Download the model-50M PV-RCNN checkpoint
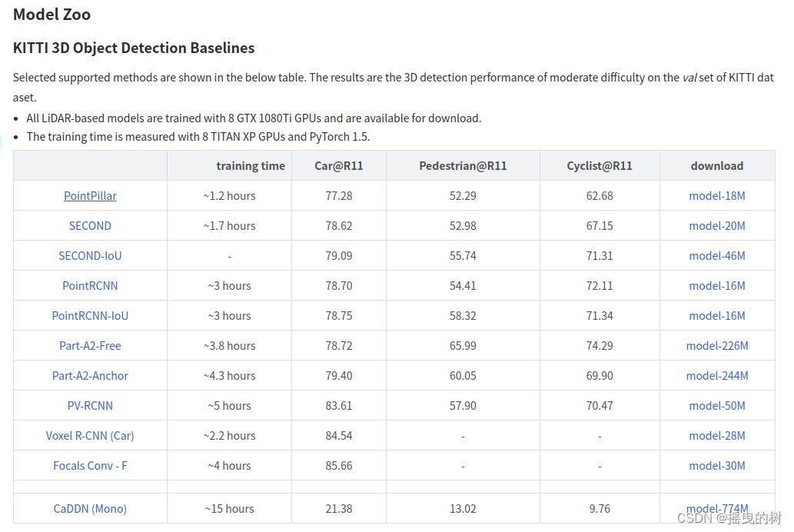Screen dimensions: 794x532 717,405
